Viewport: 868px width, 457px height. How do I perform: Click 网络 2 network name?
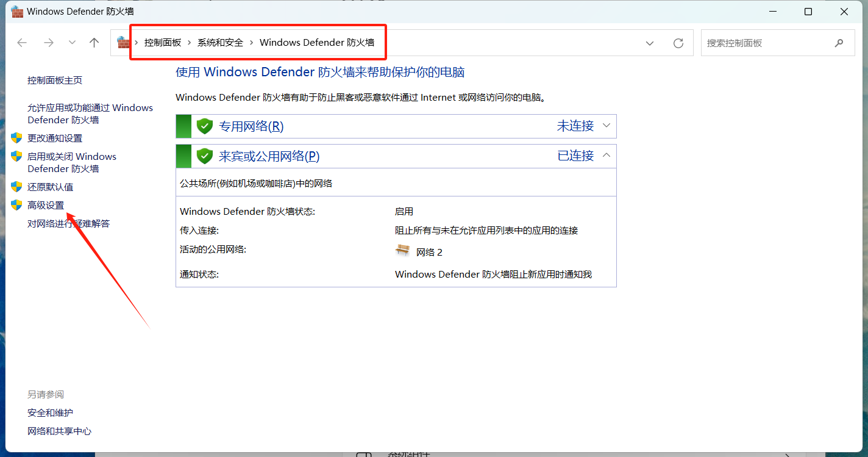click(429, 252)
